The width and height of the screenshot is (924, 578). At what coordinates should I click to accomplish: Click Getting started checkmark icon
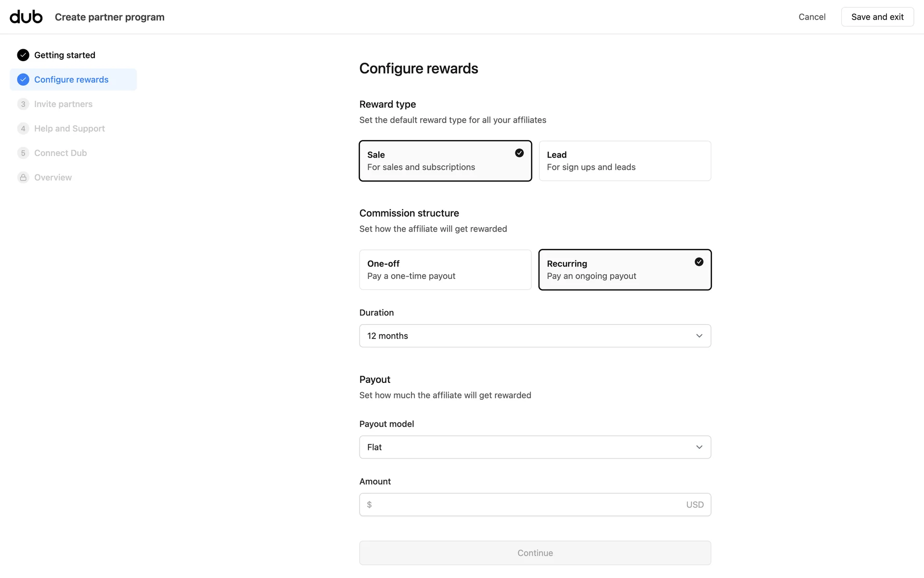tap(23, 55)
